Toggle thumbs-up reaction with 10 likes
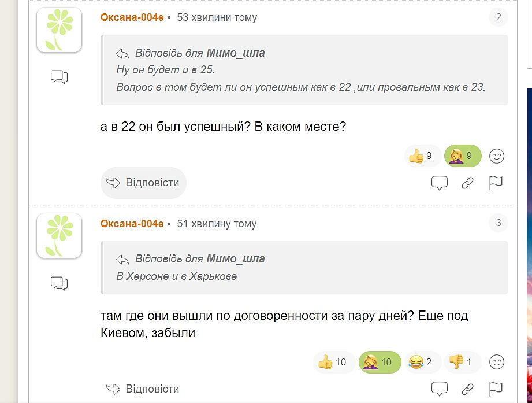 (x=333, y=363)
